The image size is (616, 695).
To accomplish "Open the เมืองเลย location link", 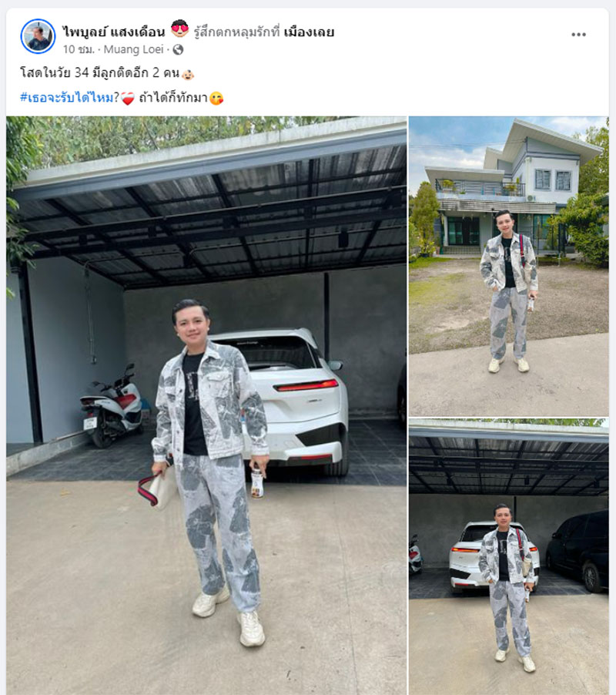I will click(x=309, y=32).
